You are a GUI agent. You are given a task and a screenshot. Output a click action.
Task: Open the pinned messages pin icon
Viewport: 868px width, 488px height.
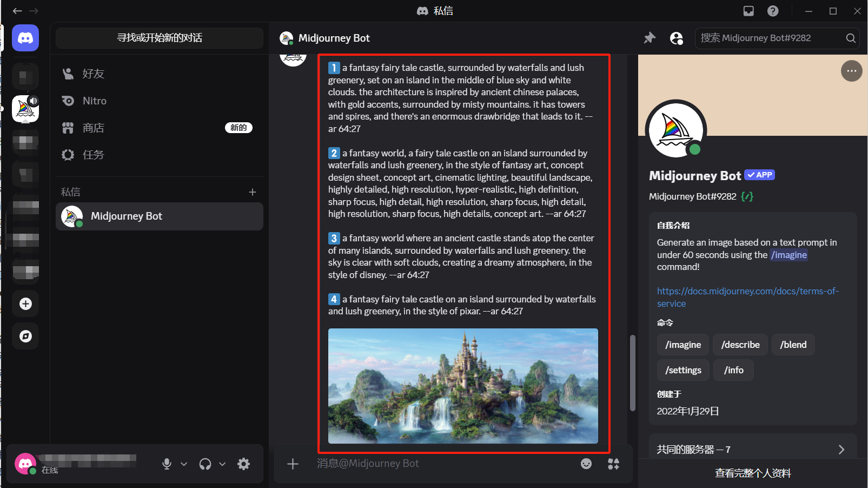[650, 38]
